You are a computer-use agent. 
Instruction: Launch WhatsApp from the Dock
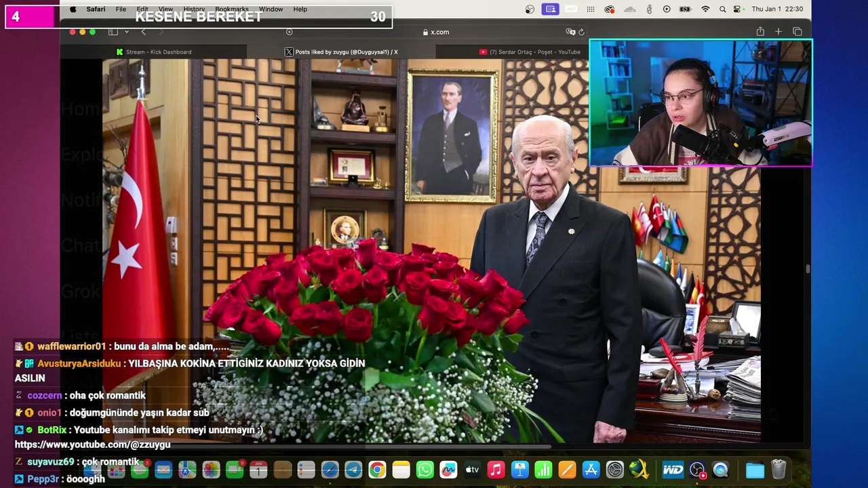click(425, 470)
